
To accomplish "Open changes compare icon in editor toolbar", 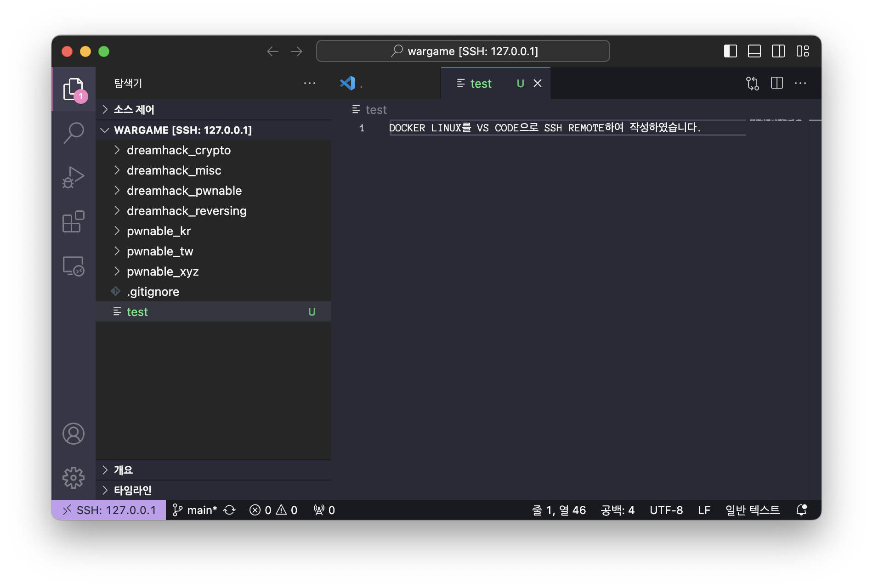I will coord(753,83).
